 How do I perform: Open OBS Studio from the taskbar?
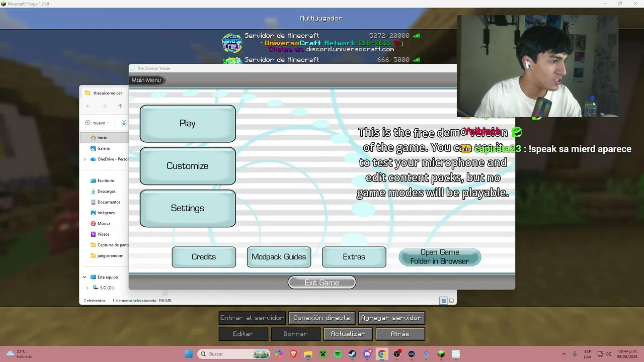click(397, 354)
